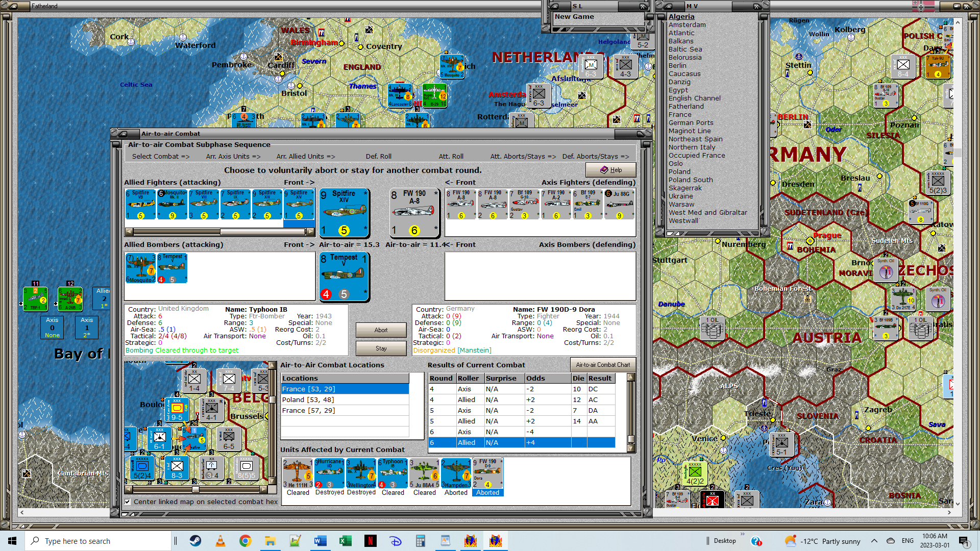Screen dimensions: 980x551
Task: Pick the Spitfire VIII fighter counter
Action: [204, 205]
